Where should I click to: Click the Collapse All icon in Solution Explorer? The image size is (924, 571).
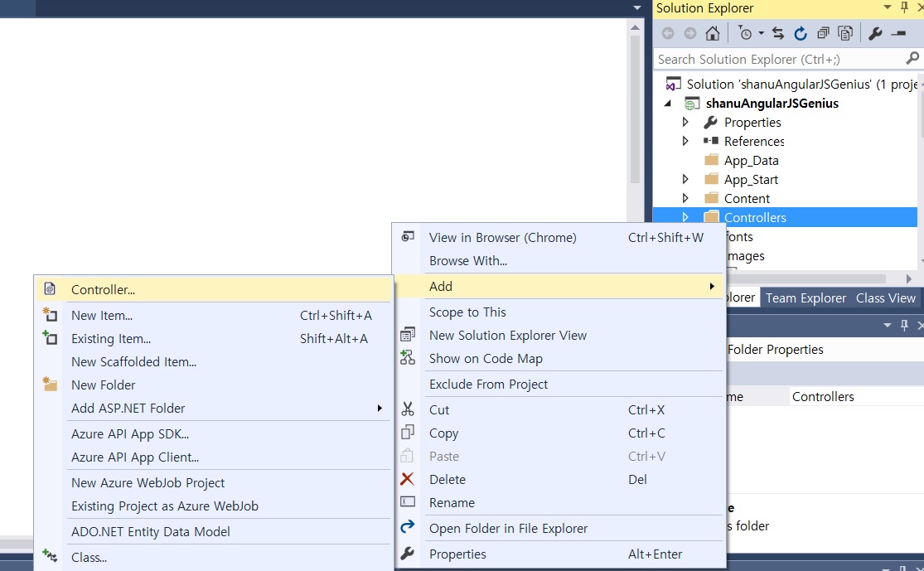[x=823, y=34]
